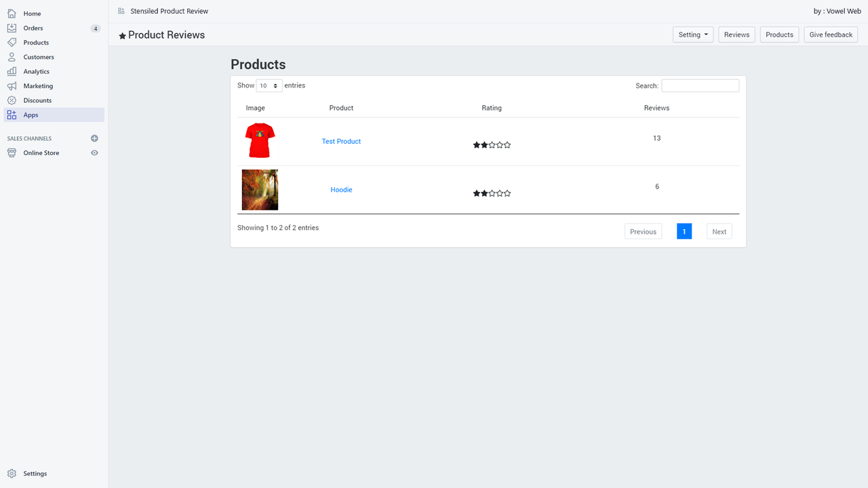Image resolution: width=868 pixels, height=488 pixels.
Task: Click the app icon beside Stensiled Product Review
Action: pyautogui.click(x=121, y=11)
